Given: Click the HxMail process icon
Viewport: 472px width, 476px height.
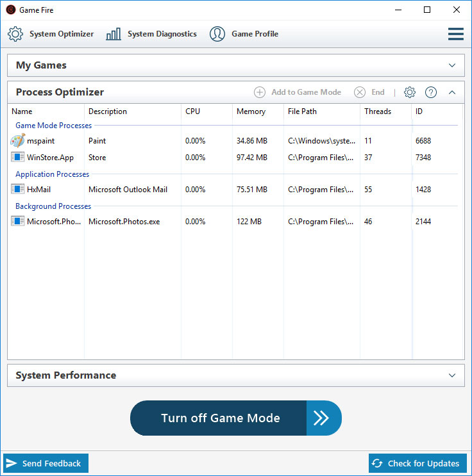Looking at the screenshot, I should point(17,189).
